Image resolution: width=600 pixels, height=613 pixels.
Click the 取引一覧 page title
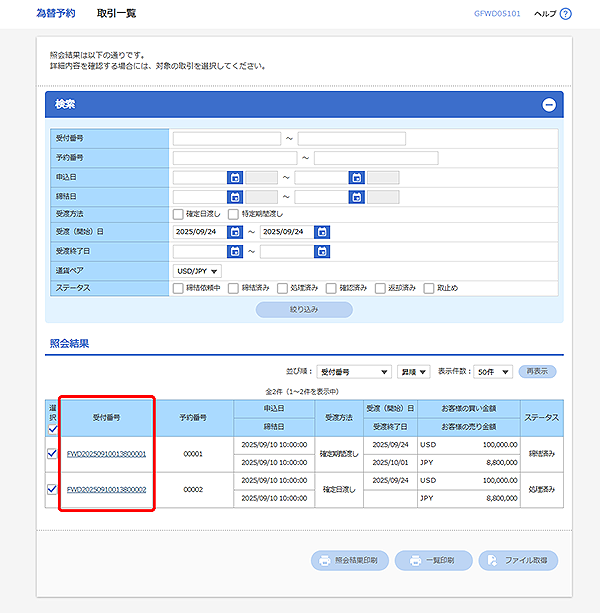coord(116,13)
